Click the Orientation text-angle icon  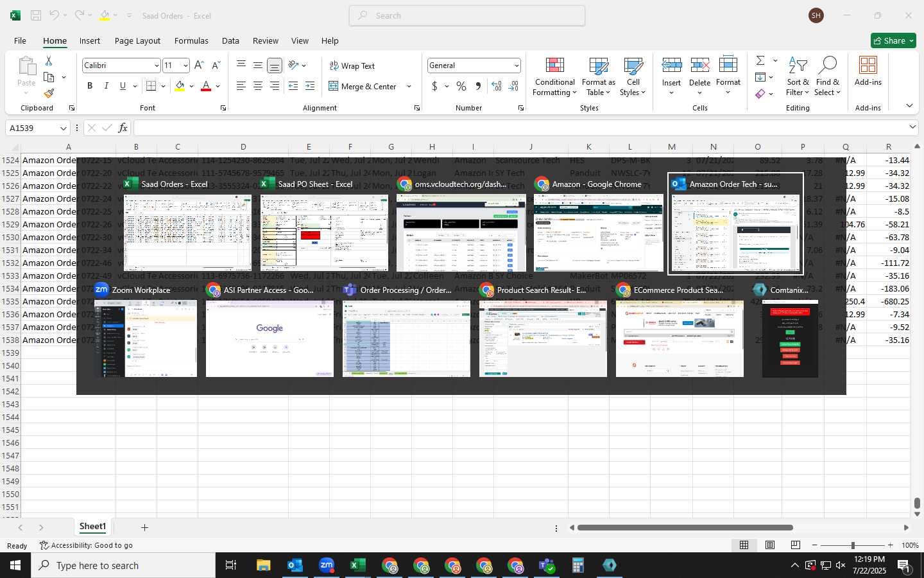[294, 65]
